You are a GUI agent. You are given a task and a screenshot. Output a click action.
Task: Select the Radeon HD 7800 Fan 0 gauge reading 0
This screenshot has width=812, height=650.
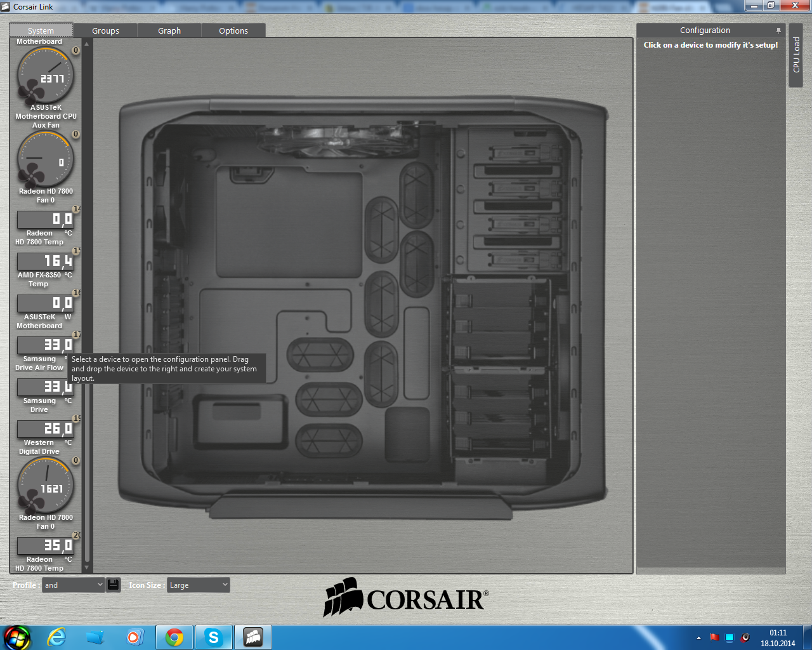tap(45, 160)
